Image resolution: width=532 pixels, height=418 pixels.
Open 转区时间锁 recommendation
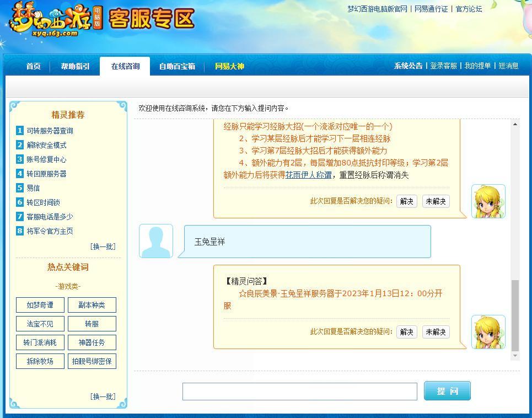pos(44,202)
